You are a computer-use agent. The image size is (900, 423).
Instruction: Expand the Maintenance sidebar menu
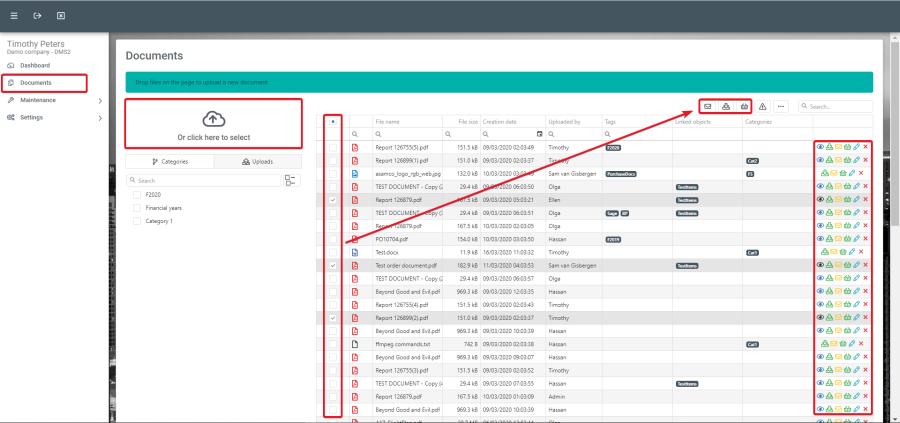coord(100,100)
